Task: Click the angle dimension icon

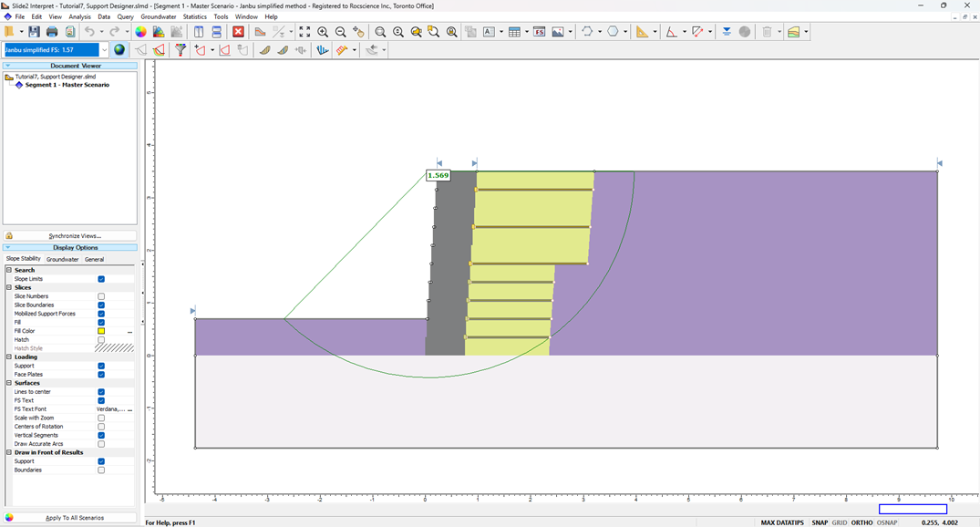Action: tap(671, 32)
